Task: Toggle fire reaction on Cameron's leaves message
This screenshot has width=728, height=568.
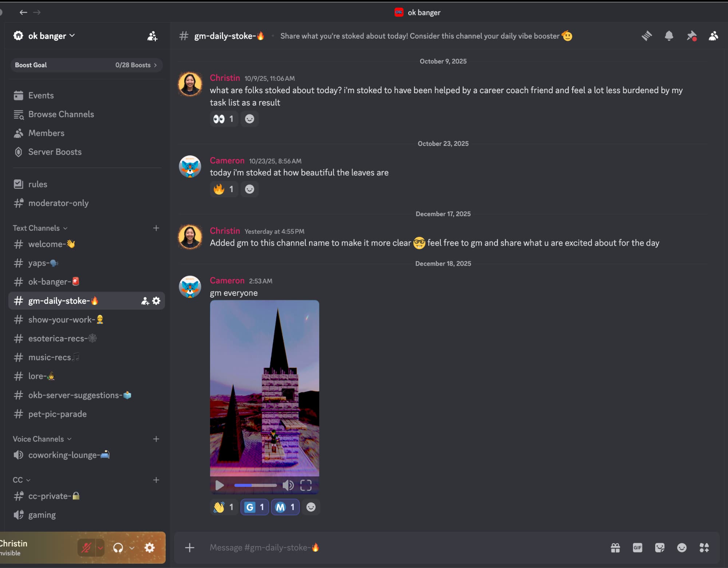Action: tap(223, 189)
